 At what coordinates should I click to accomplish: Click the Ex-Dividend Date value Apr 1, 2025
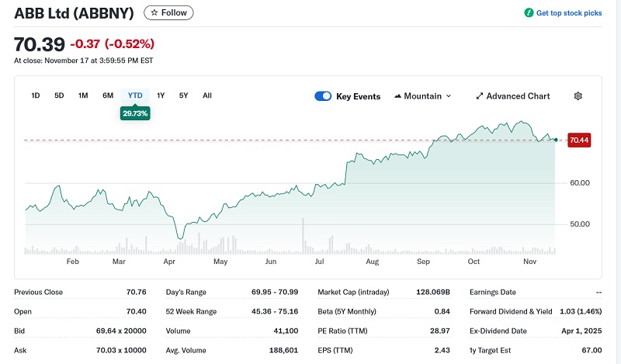581,331
